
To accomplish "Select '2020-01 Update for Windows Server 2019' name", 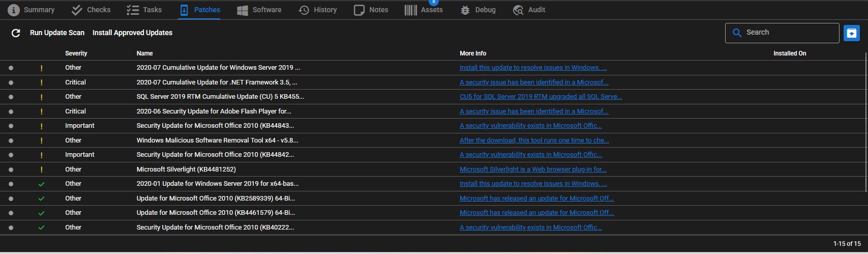I will 217,184.
